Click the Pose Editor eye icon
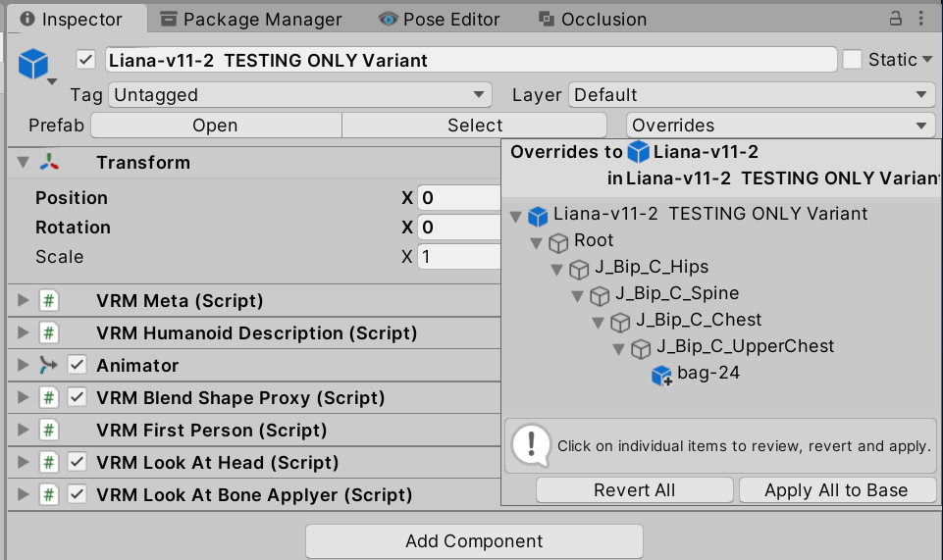 click(x=388, y=20)
